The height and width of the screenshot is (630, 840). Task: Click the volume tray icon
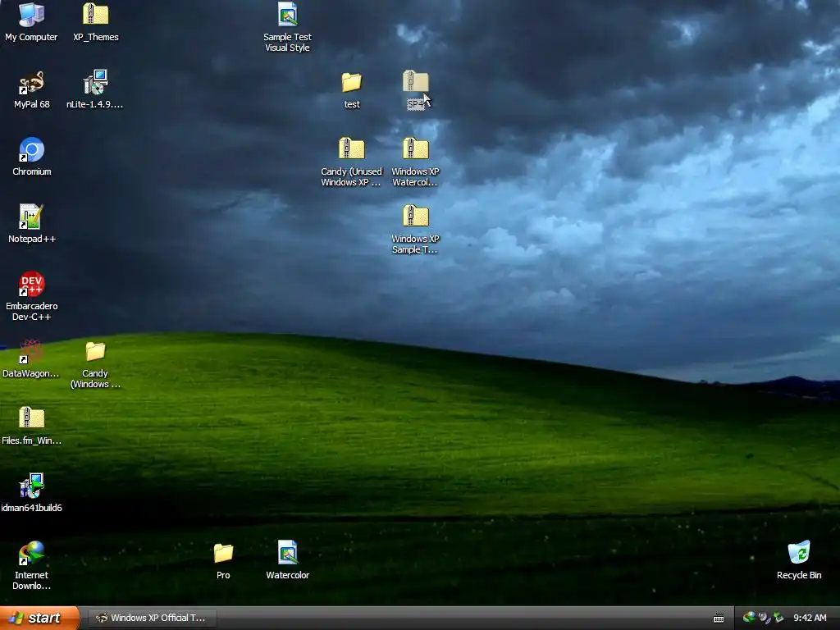pyautogui.click(x=764, y=618)
